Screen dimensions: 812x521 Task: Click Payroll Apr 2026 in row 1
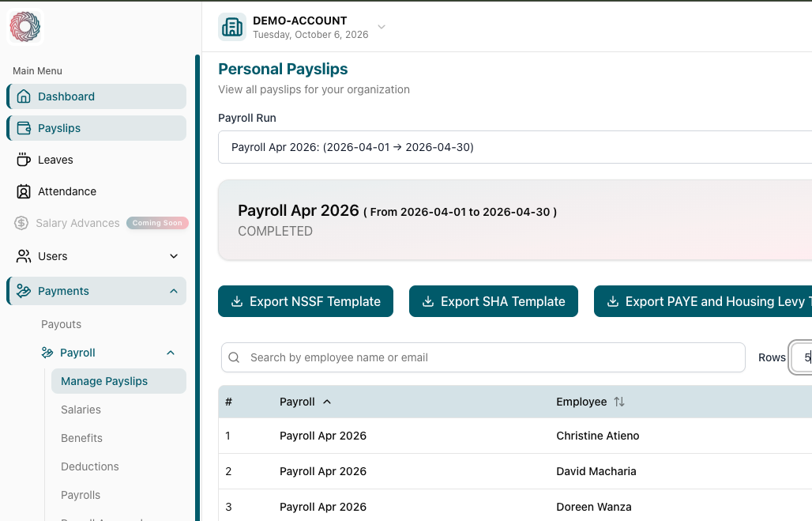tap(322, 436)
